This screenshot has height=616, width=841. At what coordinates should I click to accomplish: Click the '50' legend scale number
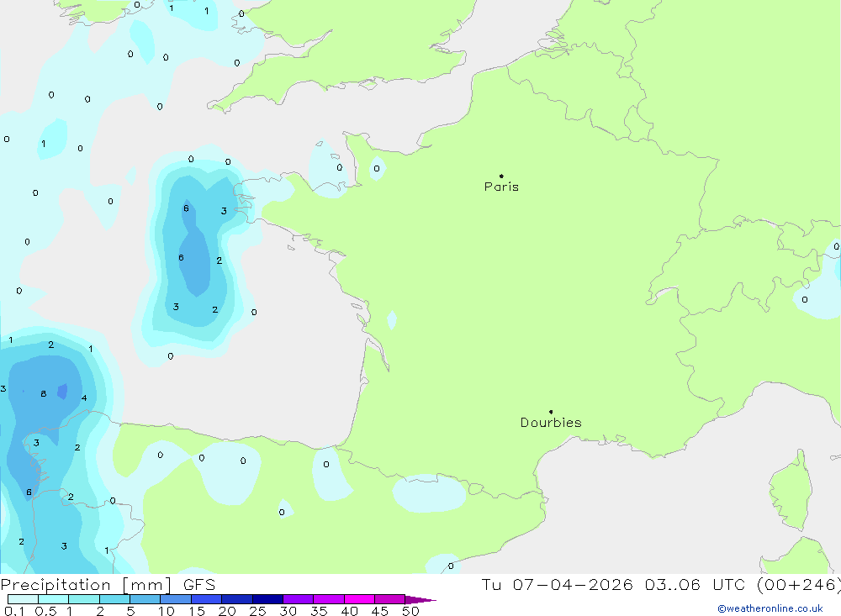point(410,611)
